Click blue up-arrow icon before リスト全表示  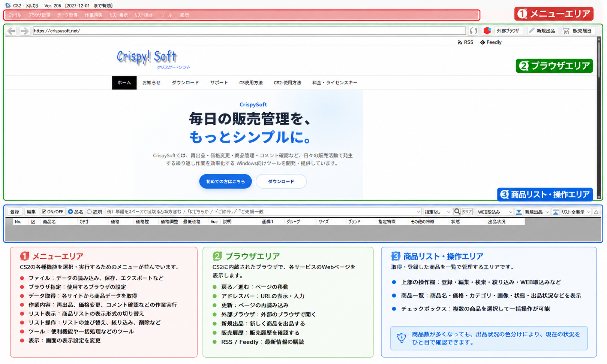[x=555, y=212]
